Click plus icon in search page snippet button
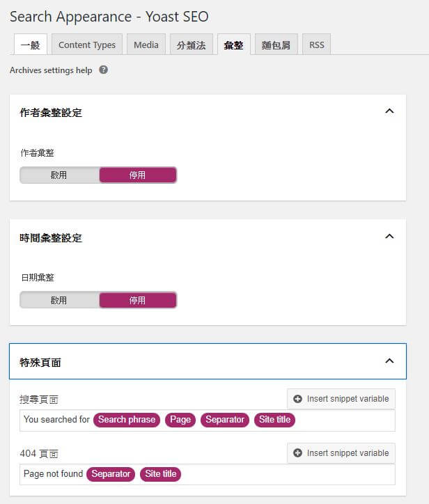 [298, 399]
